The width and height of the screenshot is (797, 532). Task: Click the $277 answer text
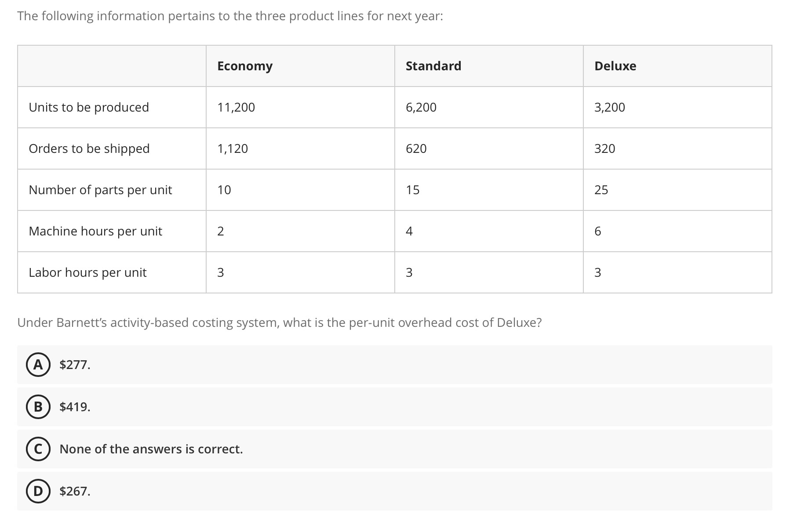75,365
